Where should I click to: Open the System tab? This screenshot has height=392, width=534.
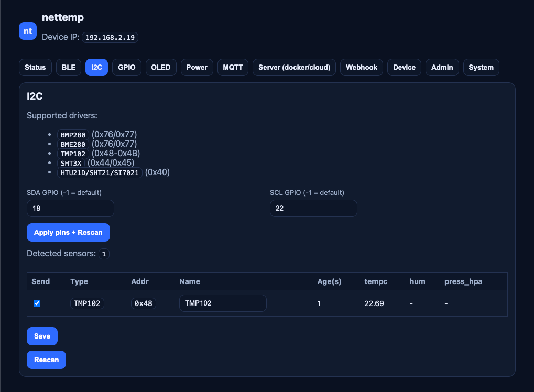481,68
